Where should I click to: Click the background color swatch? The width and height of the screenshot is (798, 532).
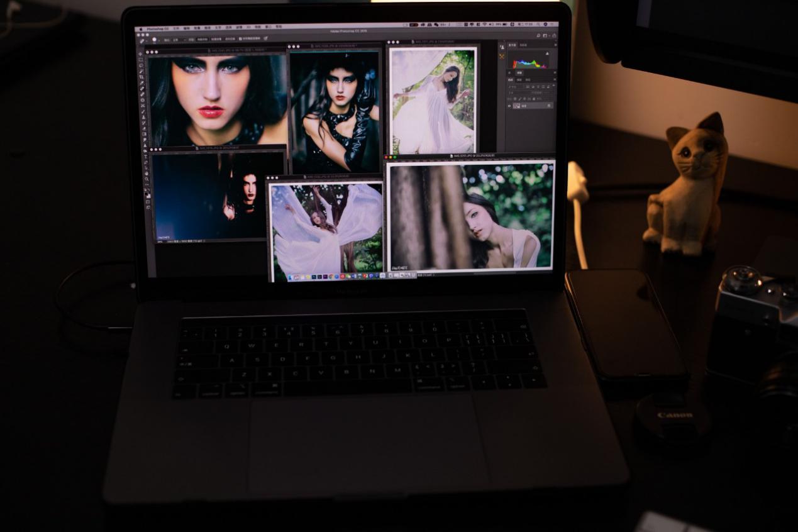tap(150, 197)
